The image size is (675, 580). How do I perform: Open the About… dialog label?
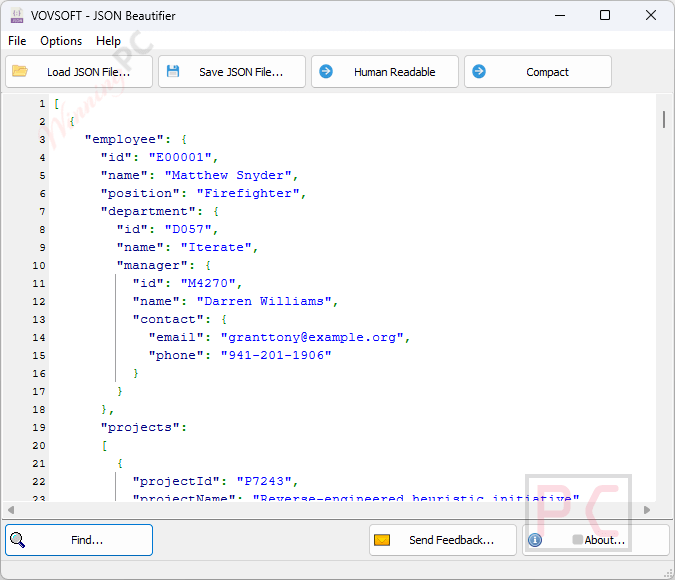click(x=604, y=540)
